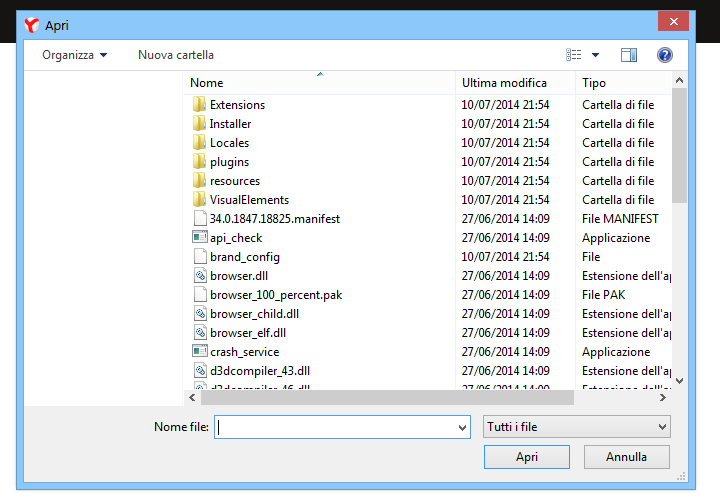Expand the Nome file history dropdown arrow

462,427
